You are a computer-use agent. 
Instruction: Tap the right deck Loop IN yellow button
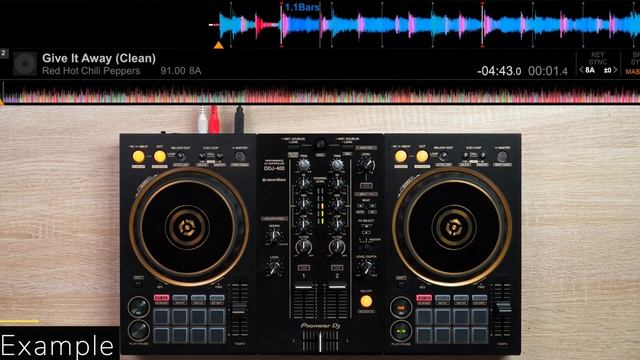pos(401,156)
